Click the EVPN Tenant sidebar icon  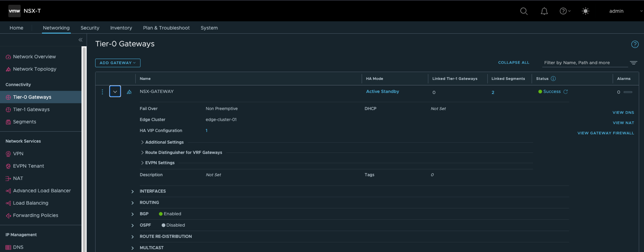pyautogui.click(x=8, y=166)
